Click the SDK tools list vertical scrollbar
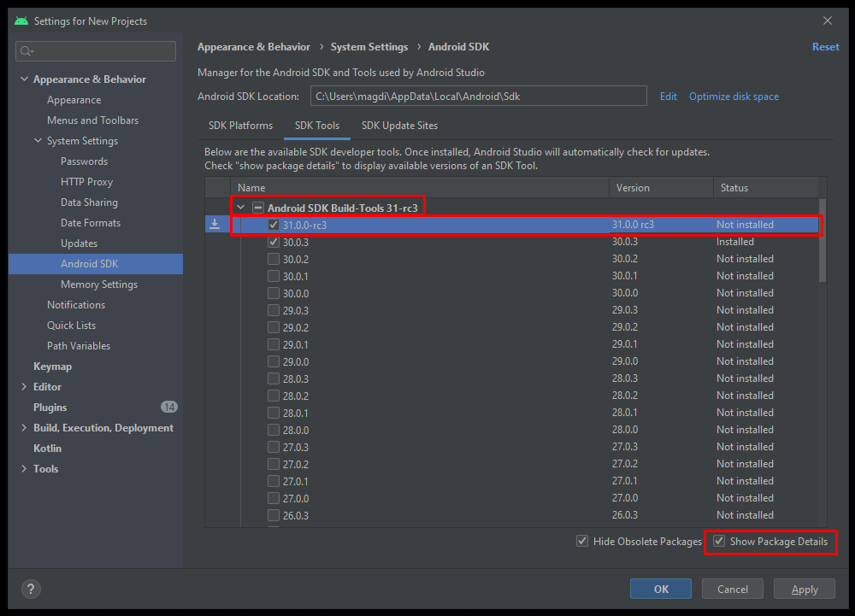This screenshot has height=616, width=855. (823, 239)
